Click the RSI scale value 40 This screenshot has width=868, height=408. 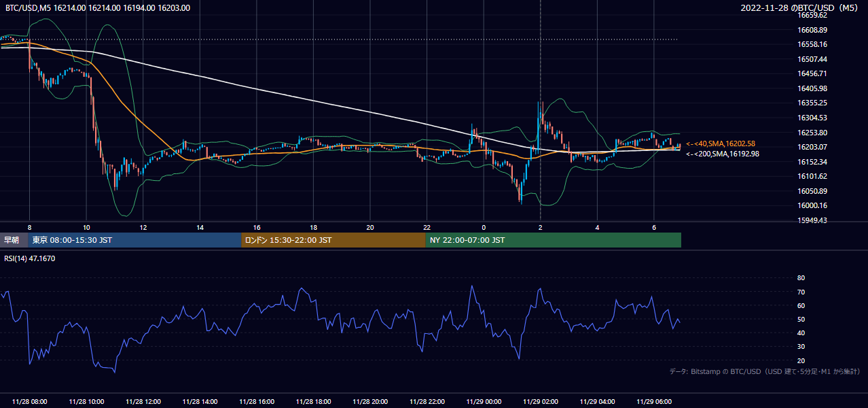[x=801, y=333]
